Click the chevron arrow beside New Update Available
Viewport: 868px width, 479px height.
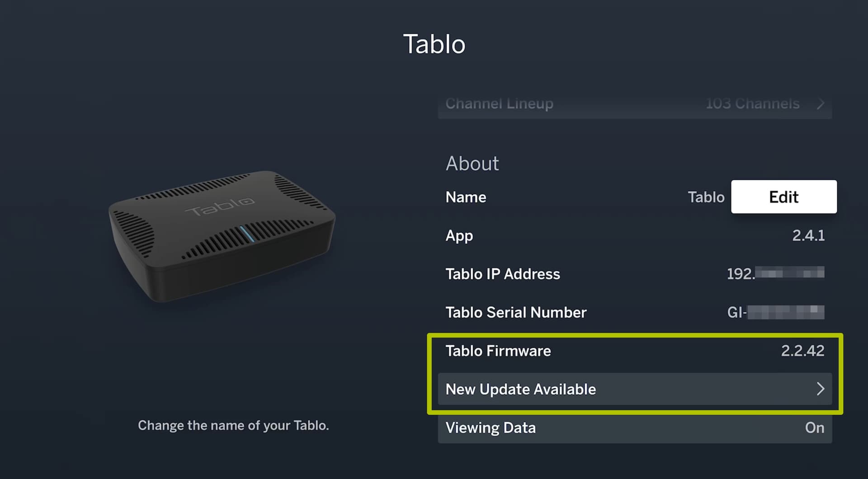tap(821, 389)
